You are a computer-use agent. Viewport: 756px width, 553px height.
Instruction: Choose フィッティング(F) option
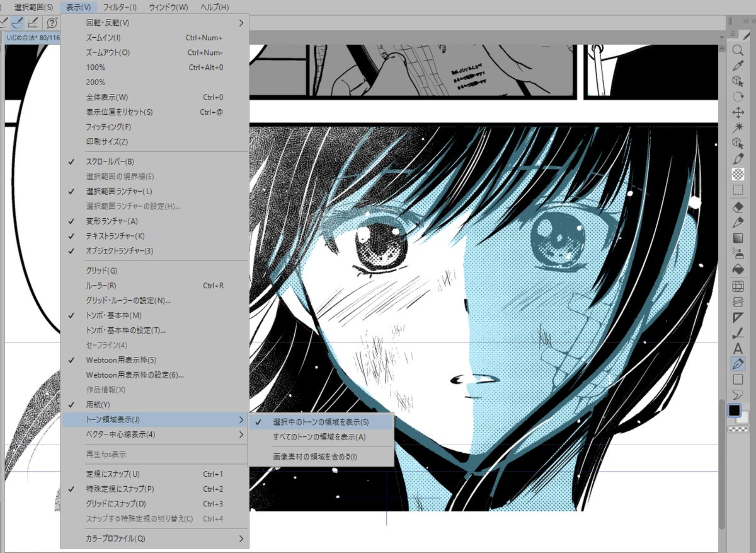[x=155, y=127]
